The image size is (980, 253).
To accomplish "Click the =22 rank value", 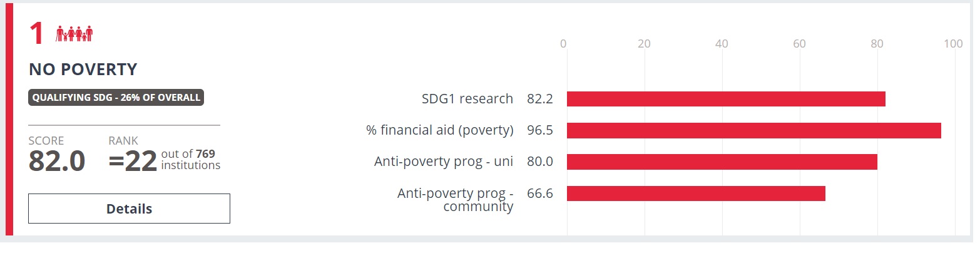I will point(132,162).
